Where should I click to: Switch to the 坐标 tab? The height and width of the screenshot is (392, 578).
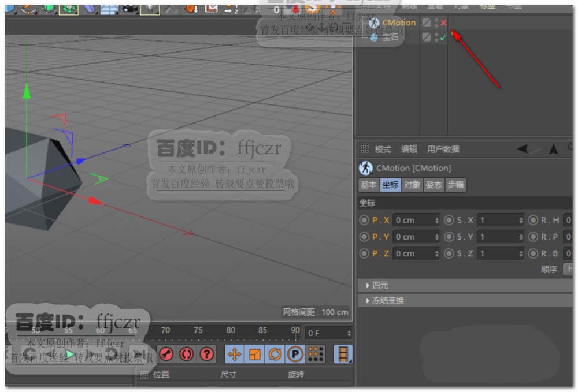click(x=390, y=185)
